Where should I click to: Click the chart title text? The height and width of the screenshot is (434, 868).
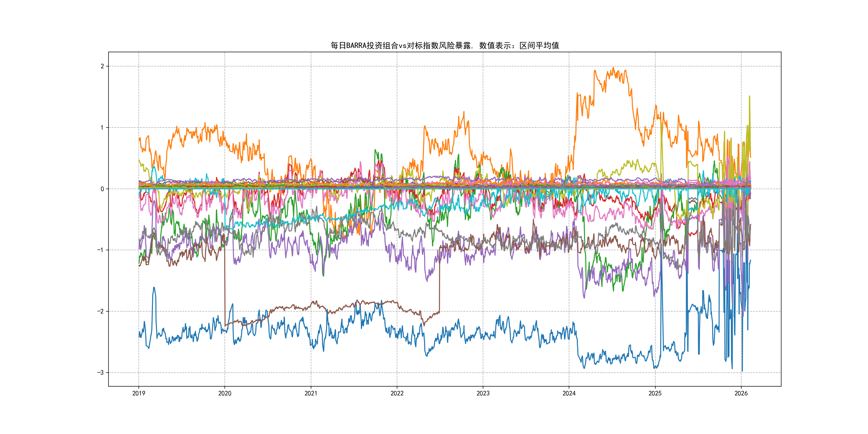(444, 46)
